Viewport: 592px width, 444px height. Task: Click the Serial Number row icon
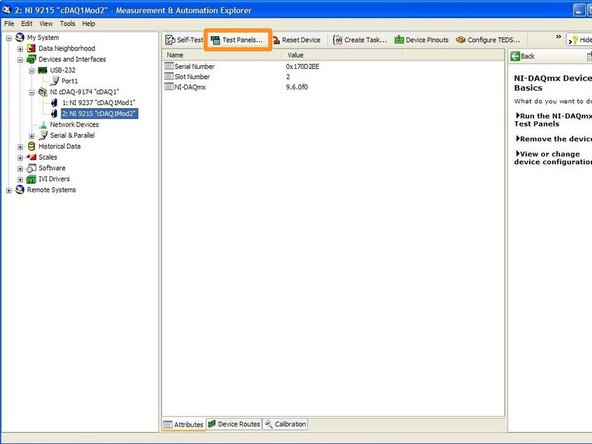169,66
